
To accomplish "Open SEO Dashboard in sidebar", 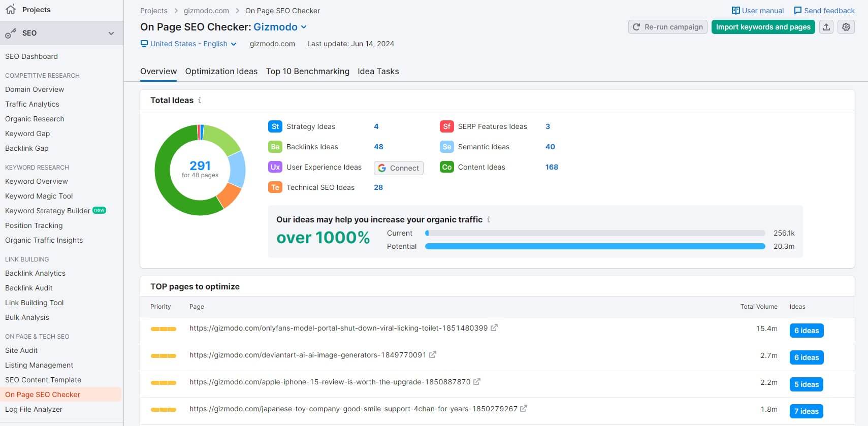I will [x=31, y=56].
